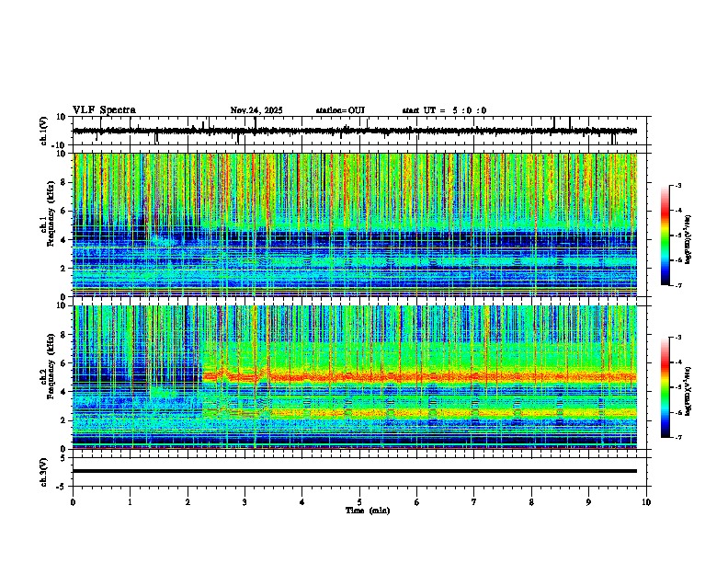Click the '-3' label on ch.1 color scale
Screen dimensions: 728x563
(677, 186)
